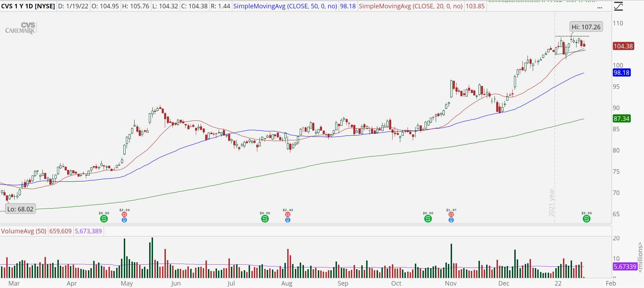Viewport: 644px width, 288px height.
Task: Click the red phone icon under $2.04
Action: pyautogui.click(x=124, y=215)
